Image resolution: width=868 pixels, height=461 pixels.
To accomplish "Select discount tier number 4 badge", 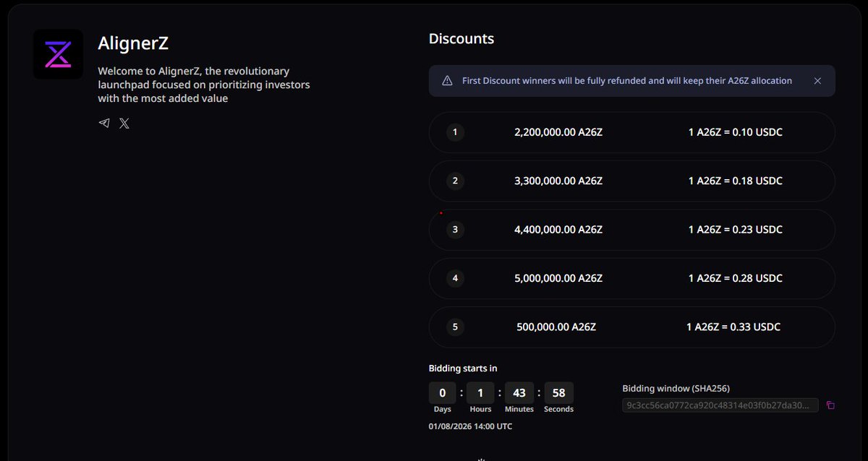I will (455, 278).
